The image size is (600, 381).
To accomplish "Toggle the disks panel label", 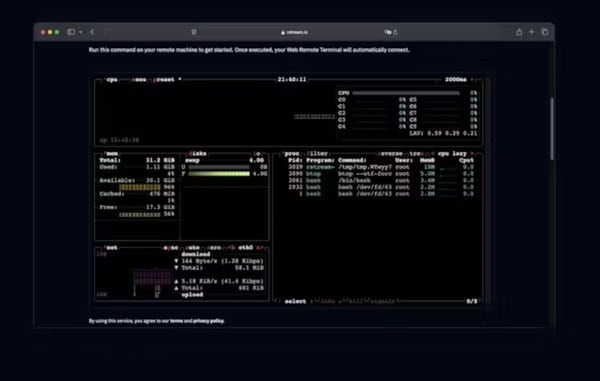I will coord(197,153).
